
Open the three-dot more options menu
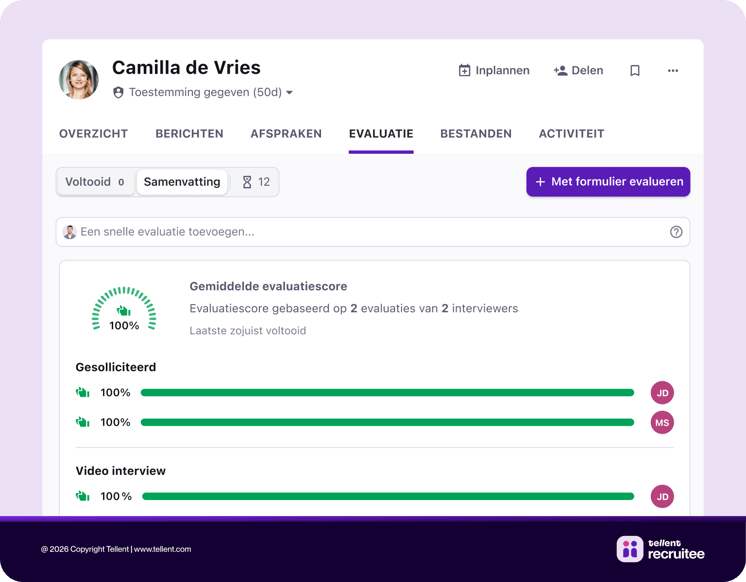tap(673, 71)
